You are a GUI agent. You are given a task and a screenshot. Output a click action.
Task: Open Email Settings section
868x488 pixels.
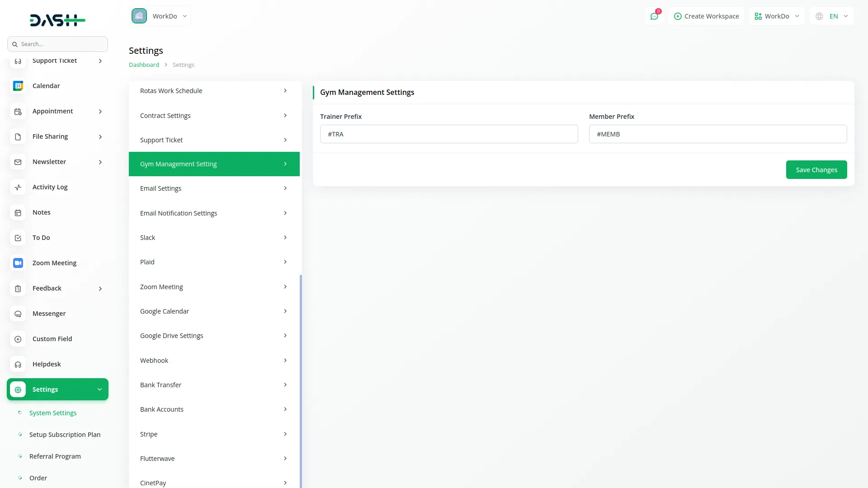[214, 188]
